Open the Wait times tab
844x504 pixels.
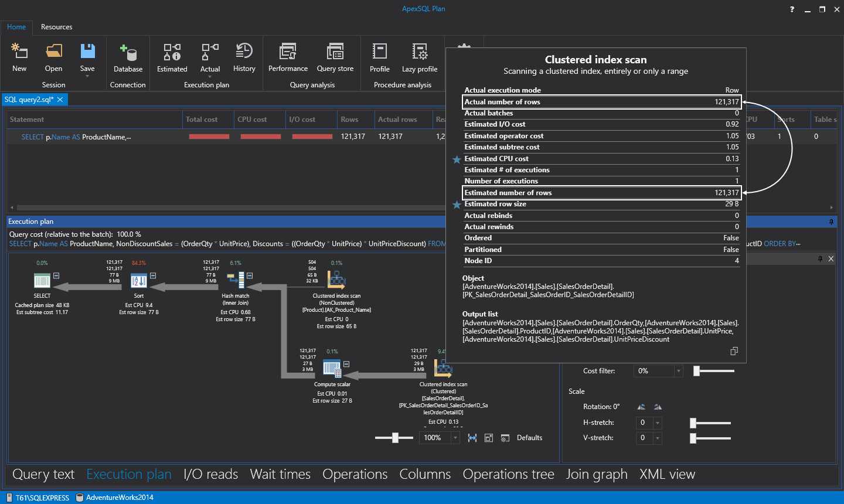click(280, 474)
